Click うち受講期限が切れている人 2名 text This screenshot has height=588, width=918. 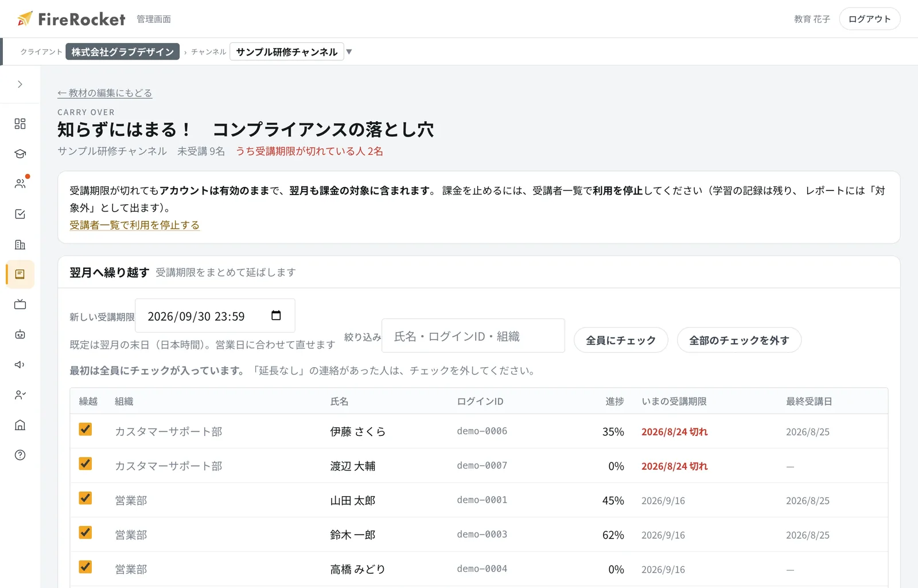tap(309, 151)
